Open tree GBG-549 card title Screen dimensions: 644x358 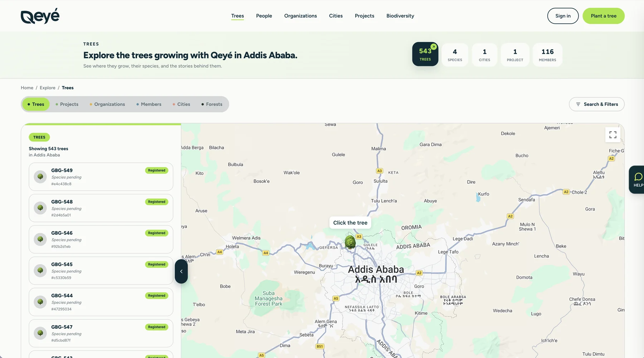point(62,170)
